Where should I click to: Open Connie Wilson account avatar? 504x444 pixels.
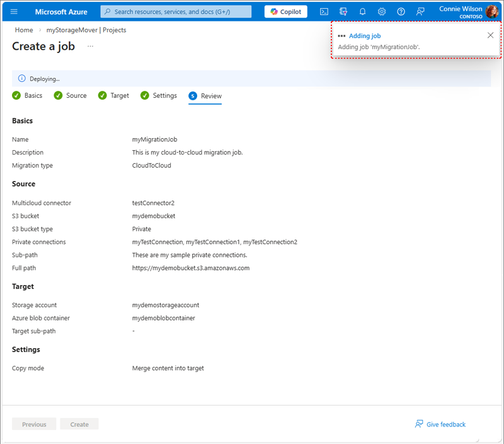point(492,11)
